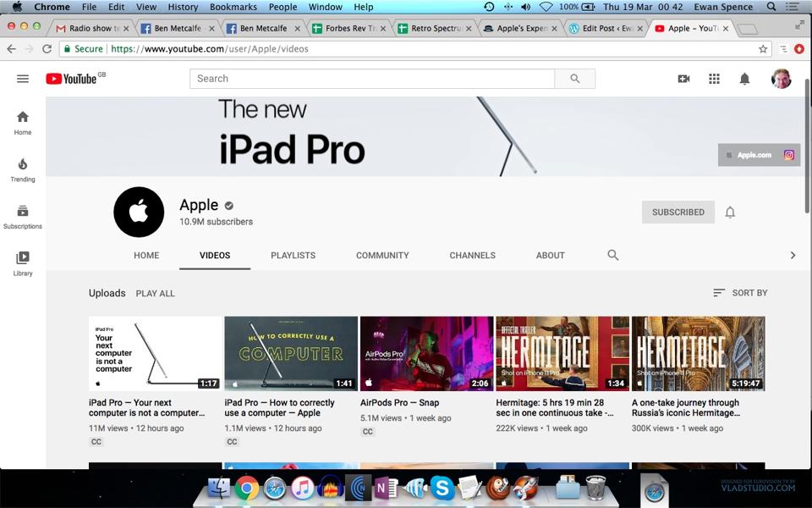Image resolution: width=812 pixels, height=508 pixels.
Task: Open AirPods Pro Snap video thumbnail
Action: point(426,354)
